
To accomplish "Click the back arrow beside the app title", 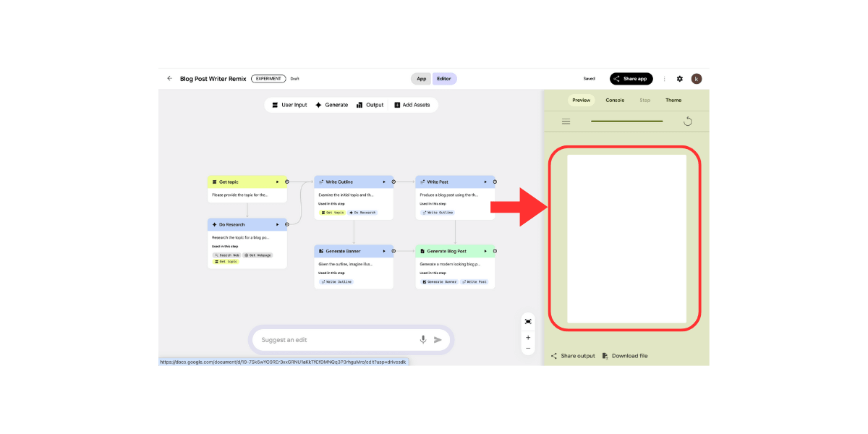I will [x=170, y=79].
